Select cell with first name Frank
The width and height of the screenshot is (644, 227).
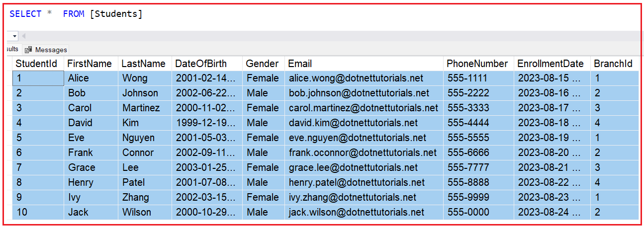91,152
